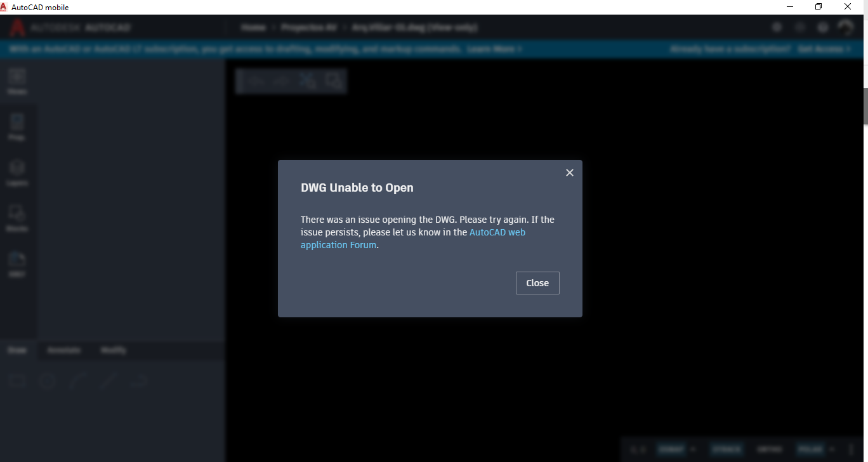
Task: Open the project folder in the breadcrumb
Action: click(309, 28)
